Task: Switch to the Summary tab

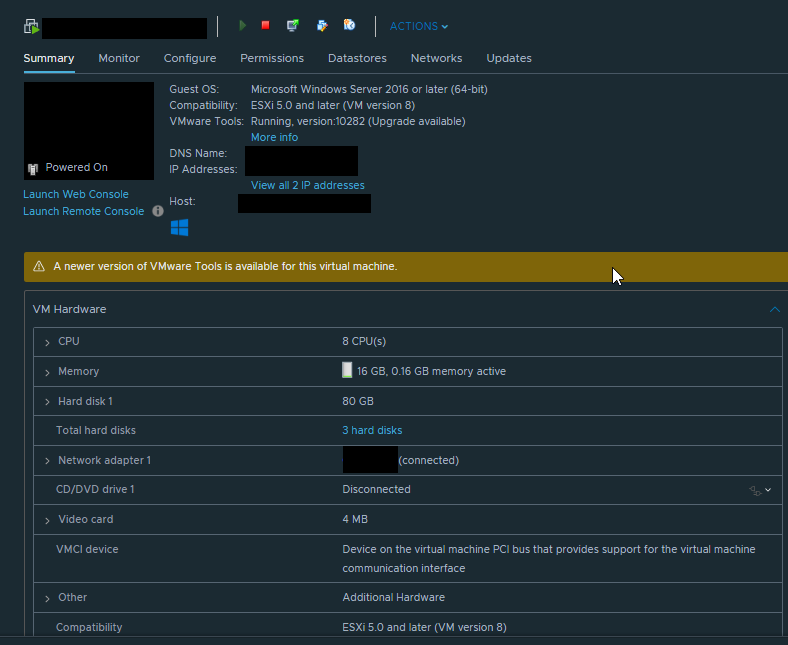Action: 49,58
